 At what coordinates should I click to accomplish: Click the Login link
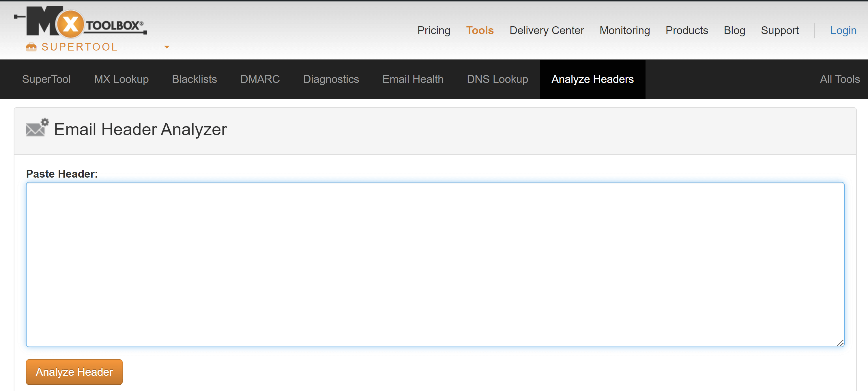843,30
